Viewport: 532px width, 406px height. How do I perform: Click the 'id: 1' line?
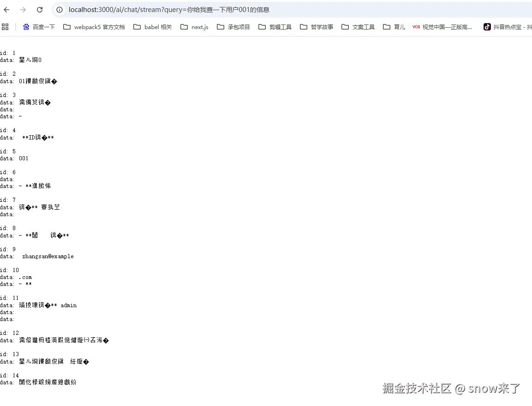pyautogui.click(x=8, y=53)
